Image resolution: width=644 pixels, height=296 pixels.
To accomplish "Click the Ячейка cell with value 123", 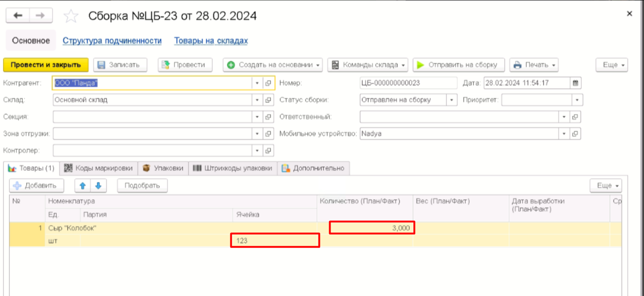I will click(x=275, y=241).
